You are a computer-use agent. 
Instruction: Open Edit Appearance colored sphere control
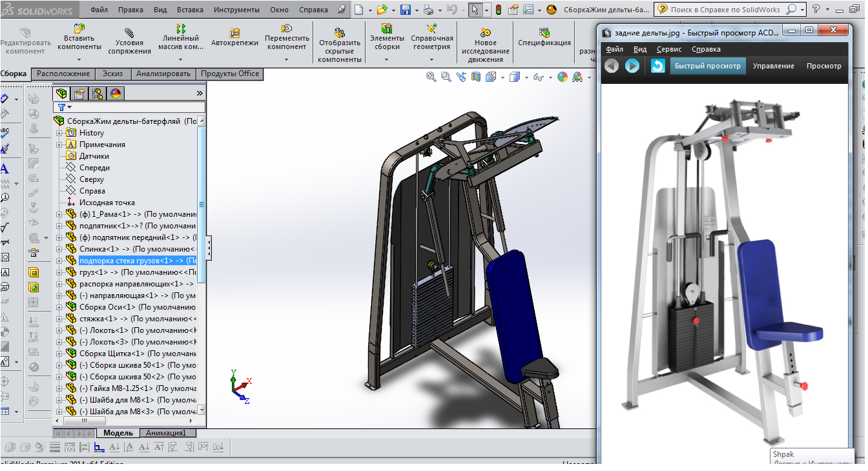[x=562, y=75]
